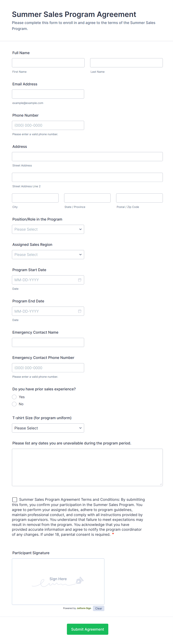Select Yes for prior sales experience
The width and height of the screenshot is (173, 644).
14,397
